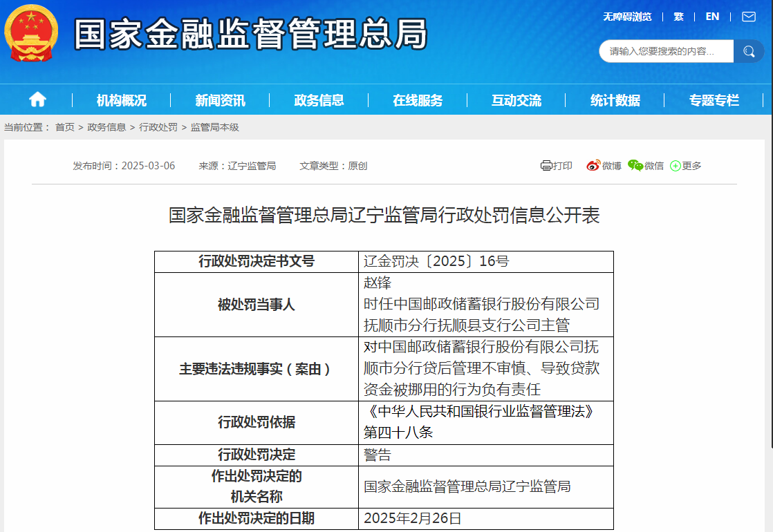Screen dimensions: 773x532
Task: Focus the search input field
Action: click(667, 51)
